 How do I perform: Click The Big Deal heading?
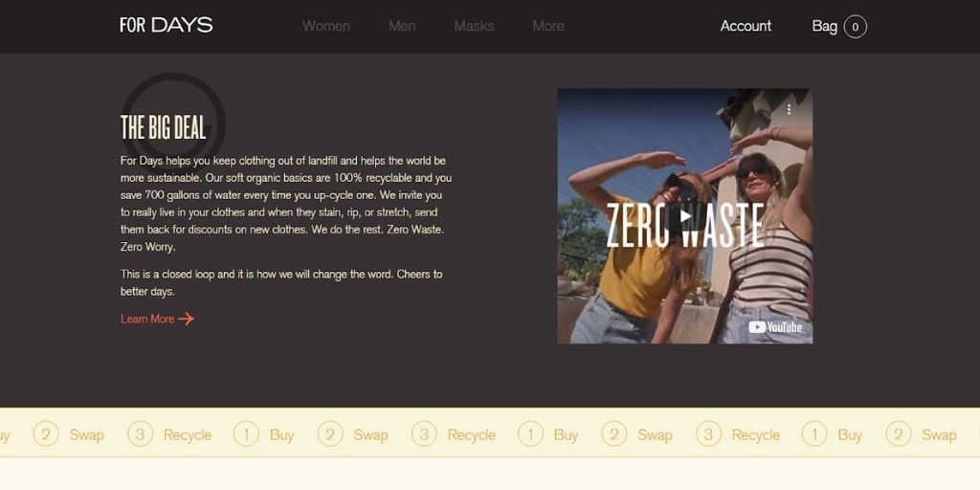(x=163, y=127)
